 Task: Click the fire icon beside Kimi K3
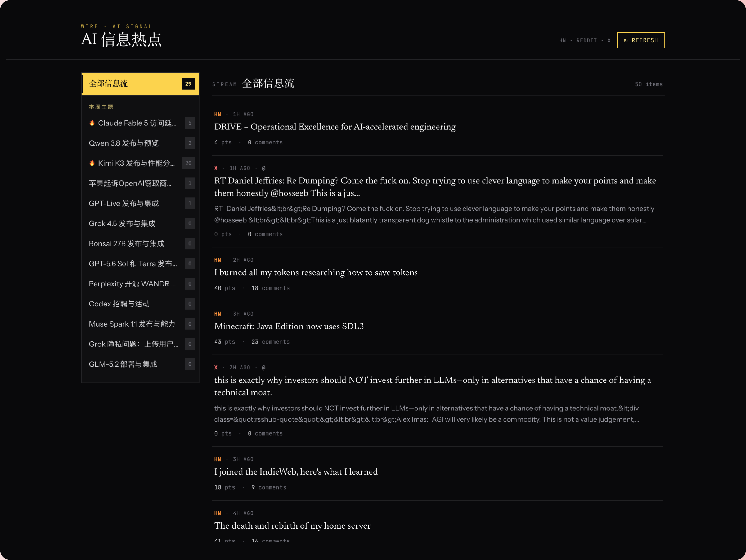click(x=92, y=163)
